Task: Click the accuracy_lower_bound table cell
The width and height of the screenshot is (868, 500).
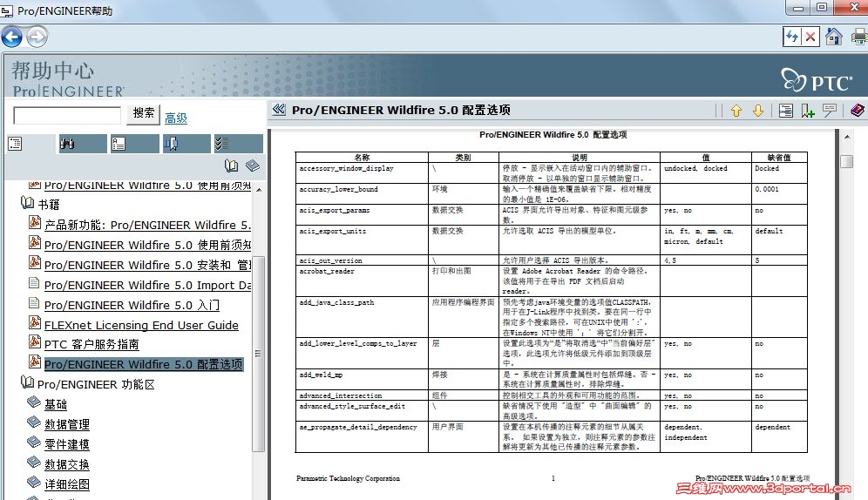Action: point(362,193)
